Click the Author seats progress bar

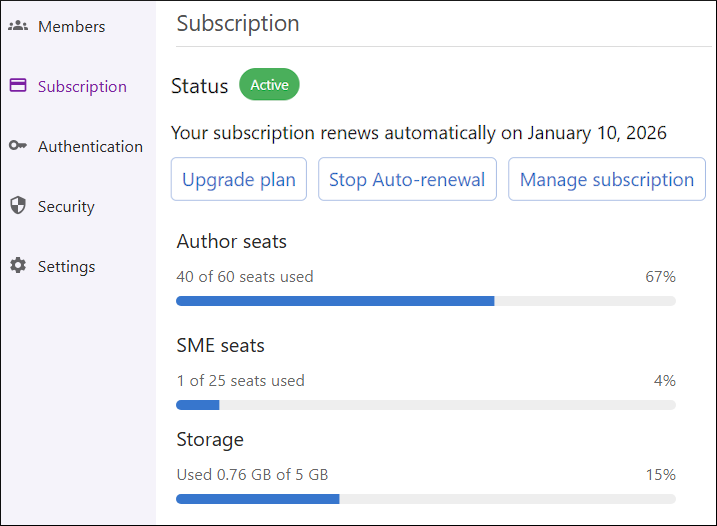click(x=425, y=301)
